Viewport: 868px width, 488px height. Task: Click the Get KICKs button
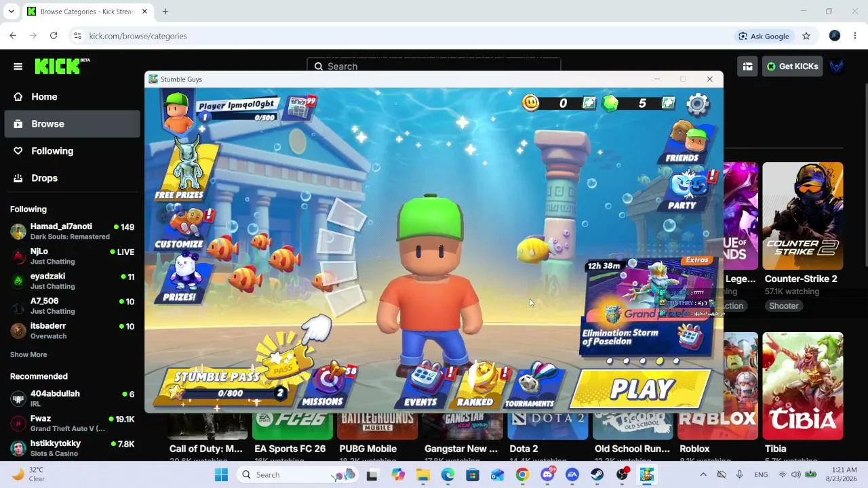pyautogui.click(x=793, y=66)
